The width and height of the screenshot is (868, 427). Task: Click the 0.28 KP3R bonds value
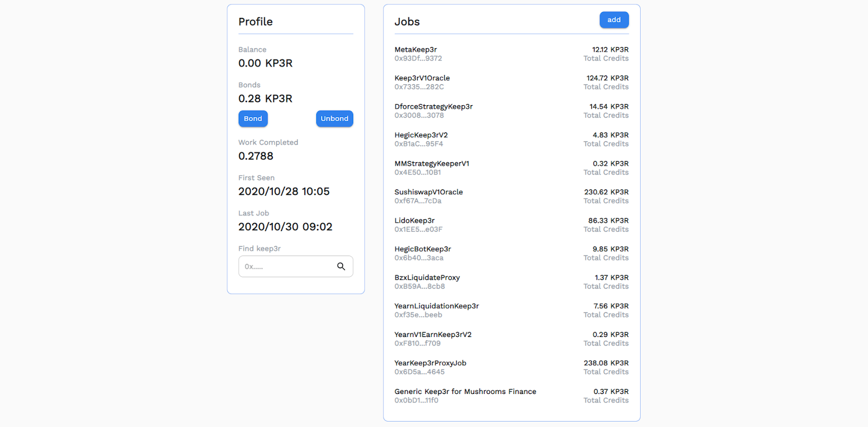point(265,98)
